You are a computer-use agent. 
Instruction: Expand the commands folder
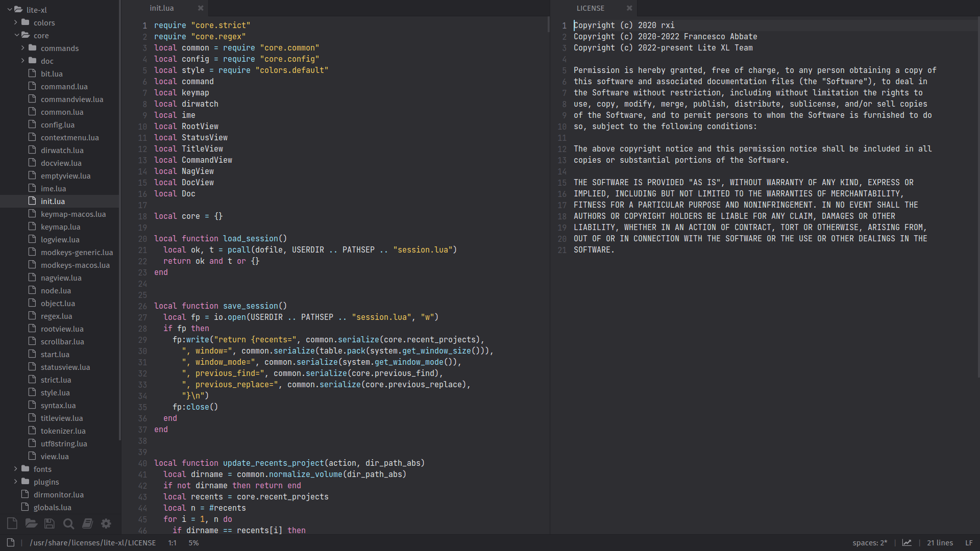23,48
